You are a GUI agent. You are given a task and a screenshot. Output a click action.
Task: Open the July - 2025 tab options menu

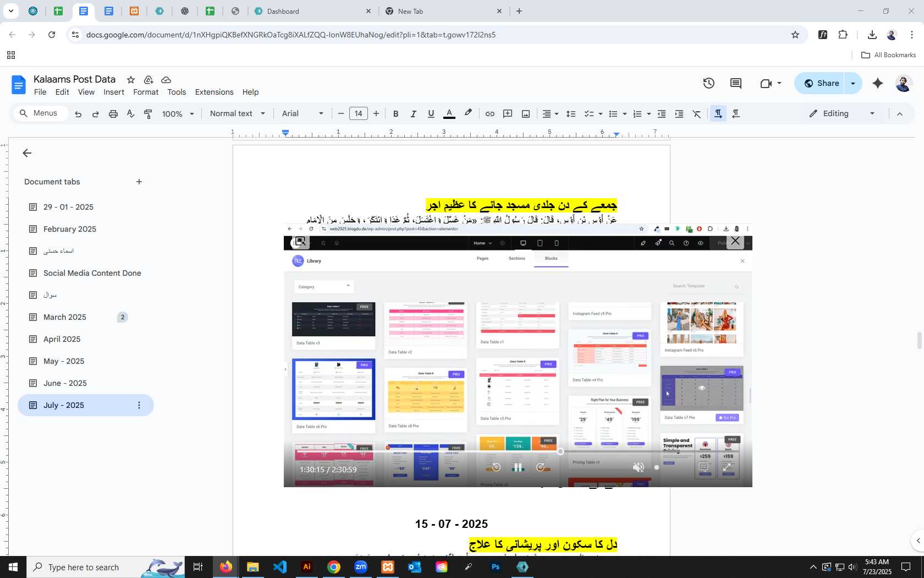coord(139,405)
